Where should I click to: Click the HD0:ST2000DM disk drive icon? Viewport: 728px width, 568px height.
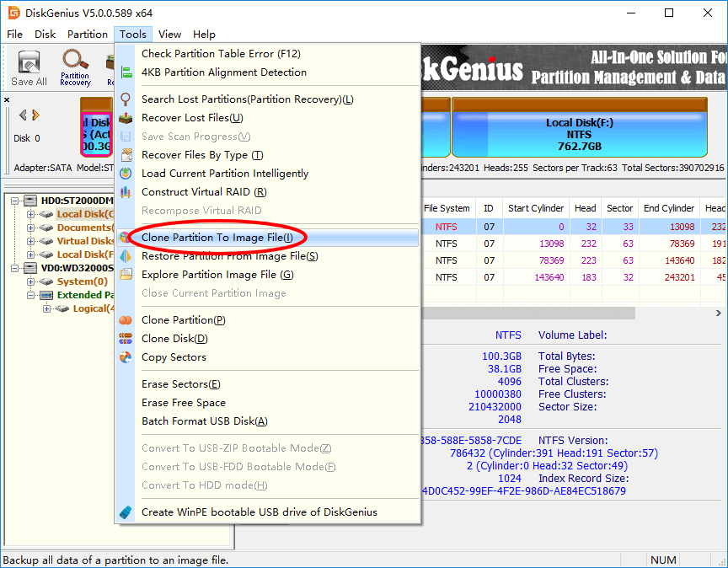click(x=30, y=201)
